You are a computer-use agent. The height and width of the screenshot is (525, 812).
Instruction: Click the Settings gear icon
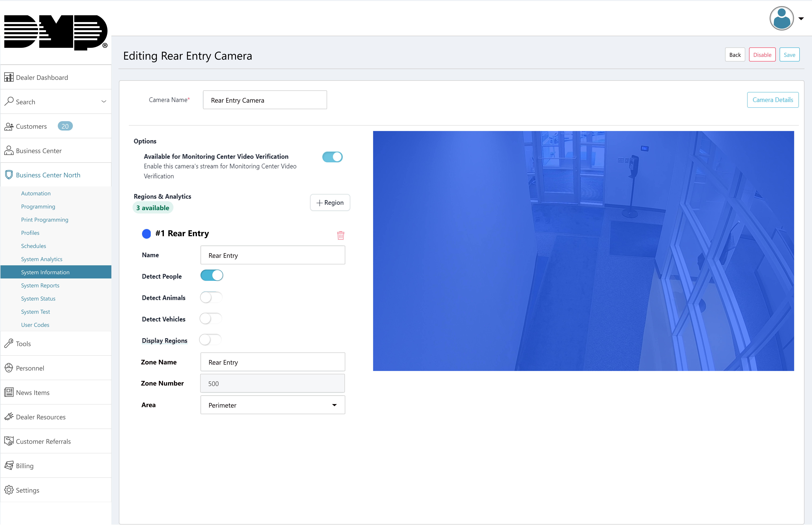coord(9,490)
